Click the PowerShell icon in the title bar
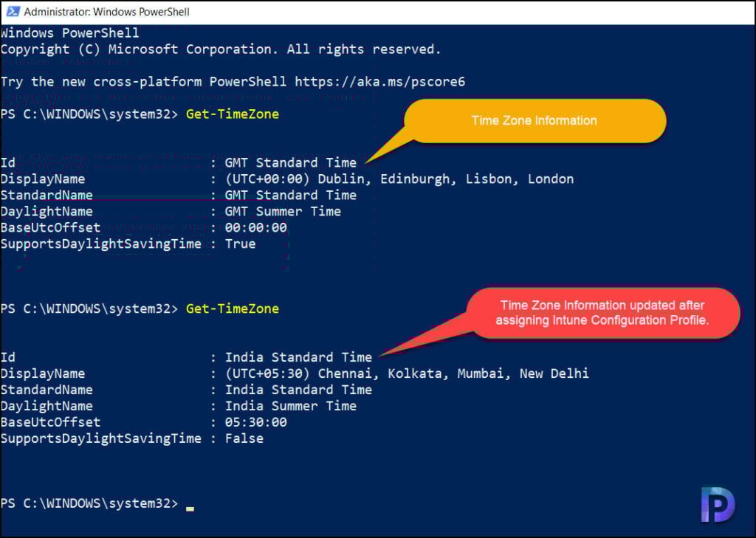The image size is (756, 538). [13, 11]
